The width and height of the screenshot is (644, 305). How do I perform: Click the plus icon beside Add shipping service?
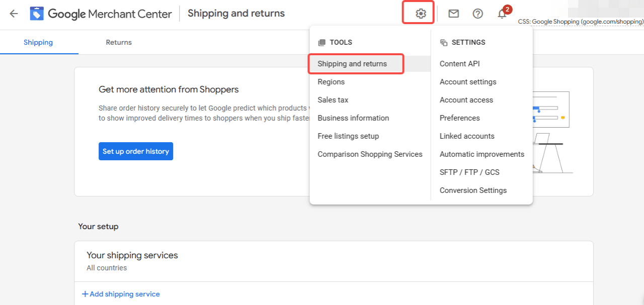tap(85, 294)
